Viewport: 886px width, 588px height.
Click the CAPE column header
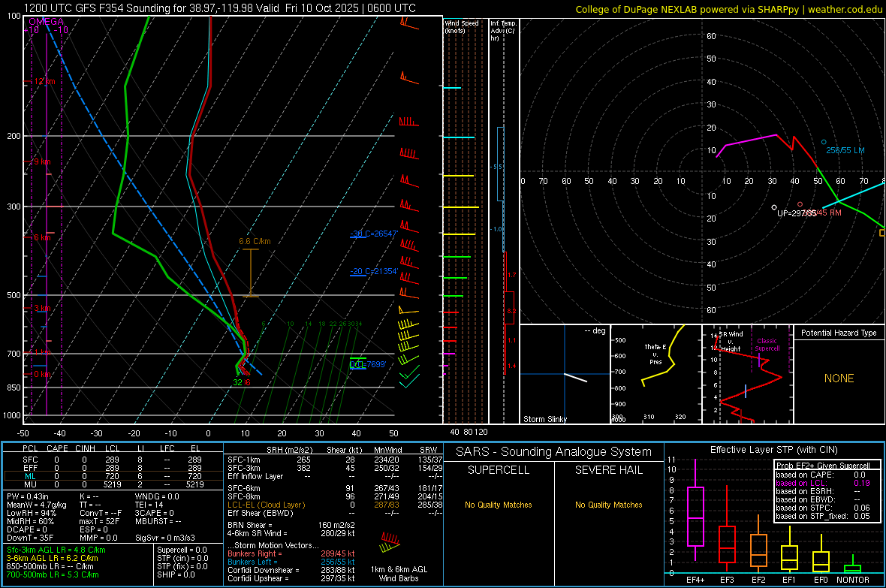(x=57, y=448)
